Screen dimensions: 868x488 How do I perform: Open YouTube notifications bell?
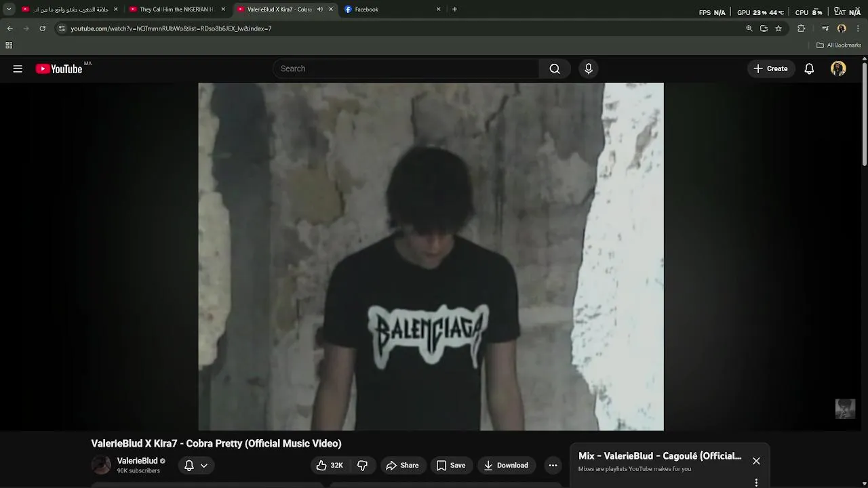pyautogui.click(x=809, y=68)
